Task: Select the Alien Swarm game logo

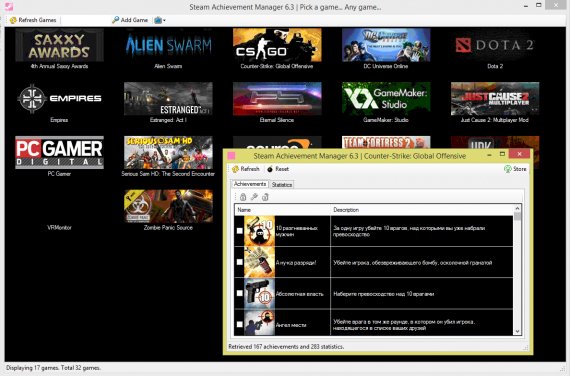Action: click(168, 45)
